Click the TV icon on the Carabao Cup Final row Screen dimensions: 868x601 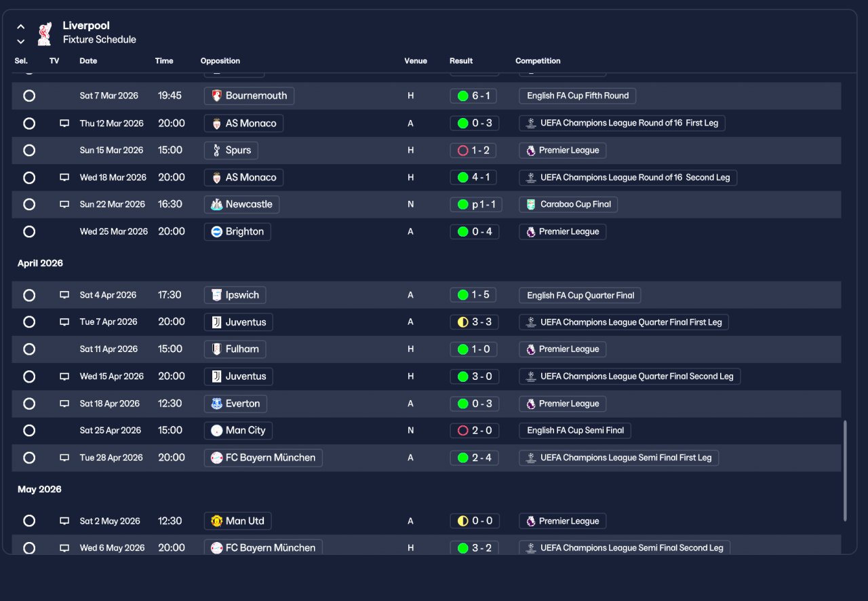coord(64,204)
